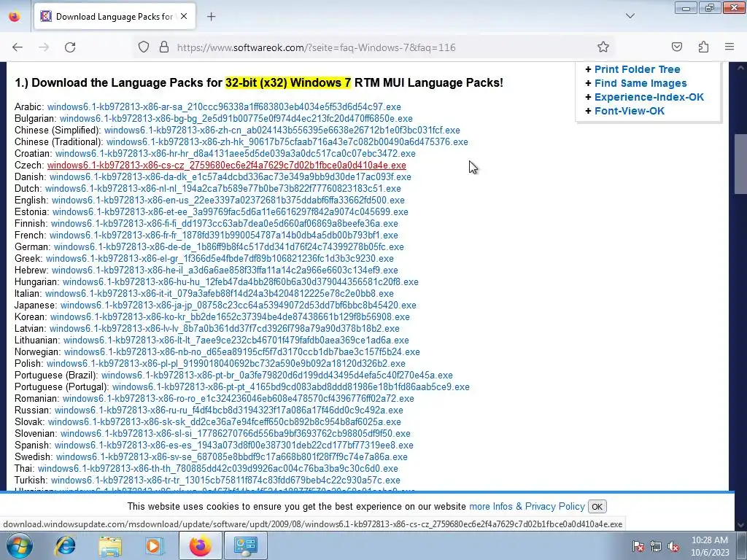Download the Arabic ar-sa language pack
Image resolution: width=747 pixels, height=560 pixels.
pos(224,106)
